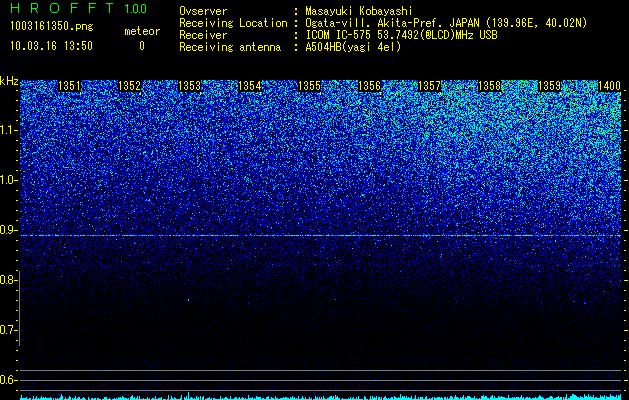The height and width of the screenshot is (400, 629).
Task: Click the kHz axis unit label
Action: (x=9, y=81)
